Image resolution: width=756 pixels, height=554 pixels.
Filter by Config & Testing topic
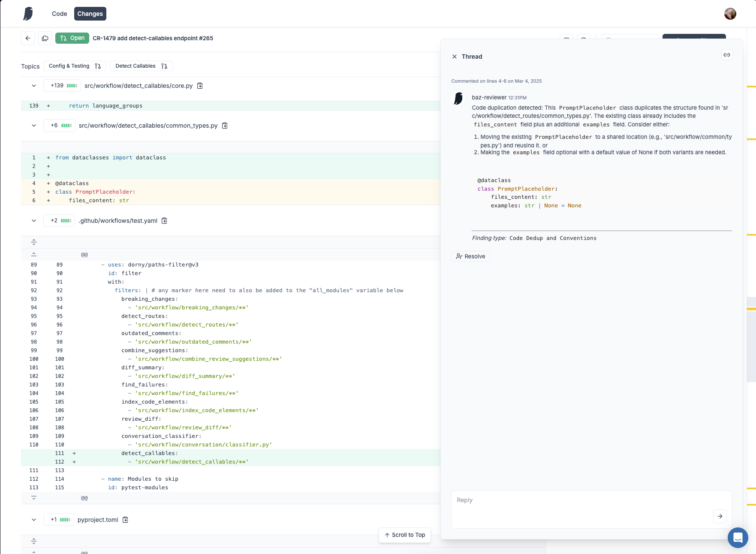pos(75,66)
